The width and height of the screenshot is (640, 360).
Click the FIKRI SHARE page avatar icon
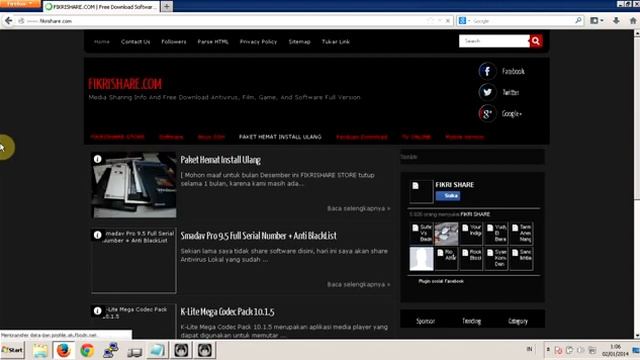(421, 191)
